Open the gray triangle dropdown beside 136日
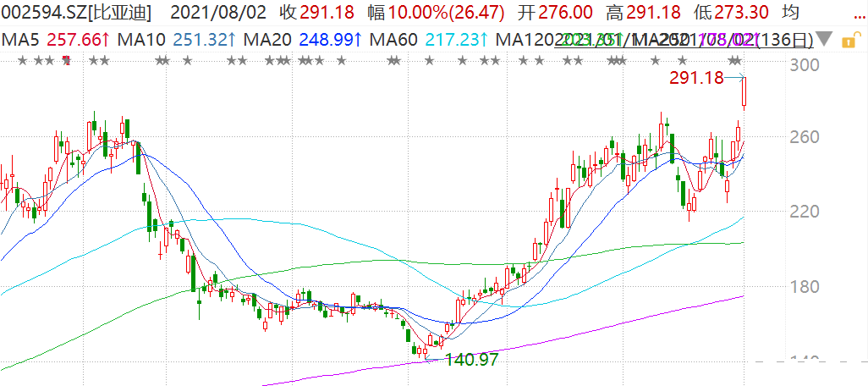Image resolution: width=868 pixels, height=386 pixels. [x=825, y=40]
